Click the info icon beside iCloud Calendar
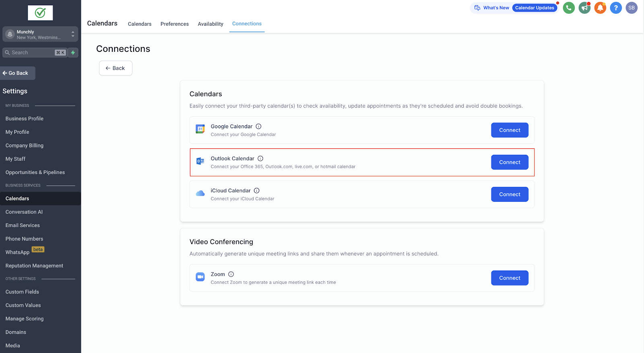This screenshot has width=644, height=353. 257,191
